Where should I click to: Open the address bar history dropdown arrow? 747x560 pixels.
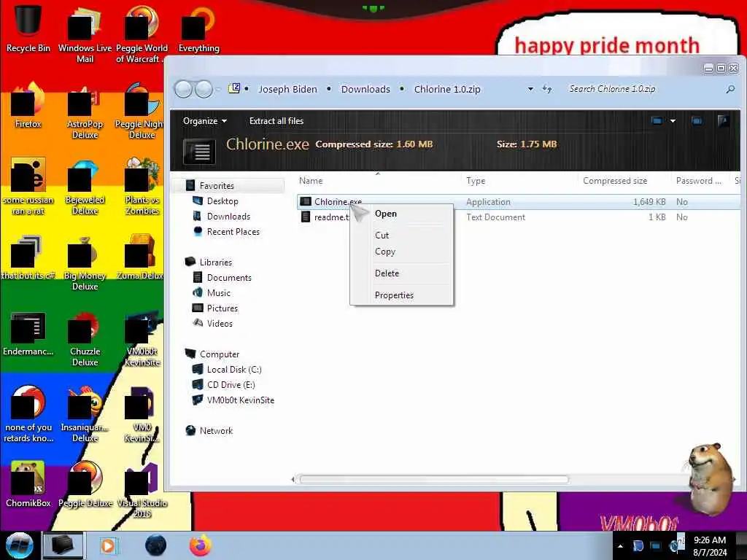[530, 89]
